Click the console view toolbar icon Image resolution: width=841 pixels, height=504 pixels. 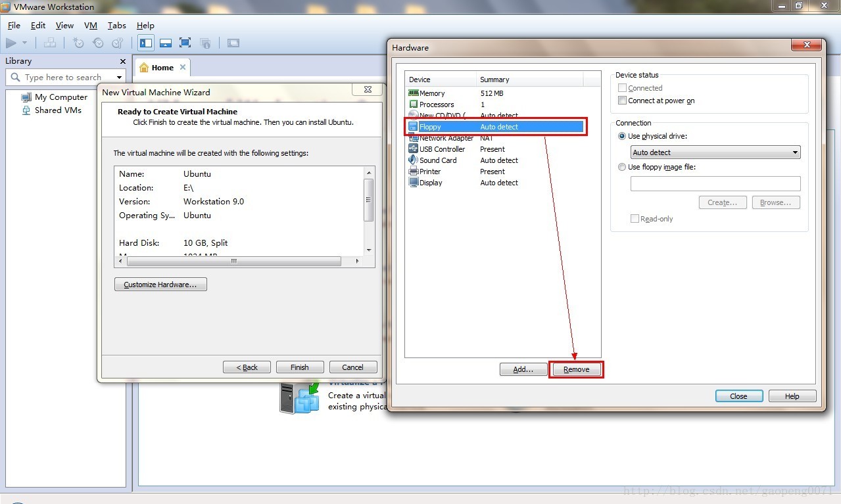click(233, 43)
